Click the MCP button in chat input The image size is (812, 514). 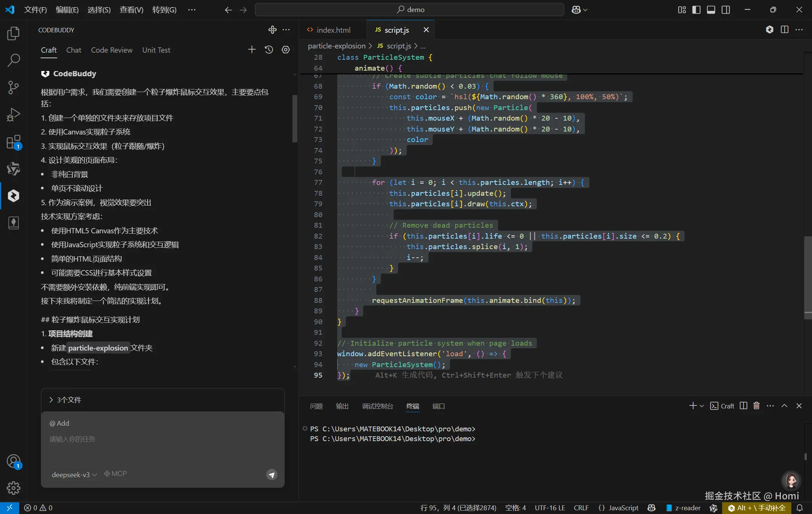(x=115, y=474)
